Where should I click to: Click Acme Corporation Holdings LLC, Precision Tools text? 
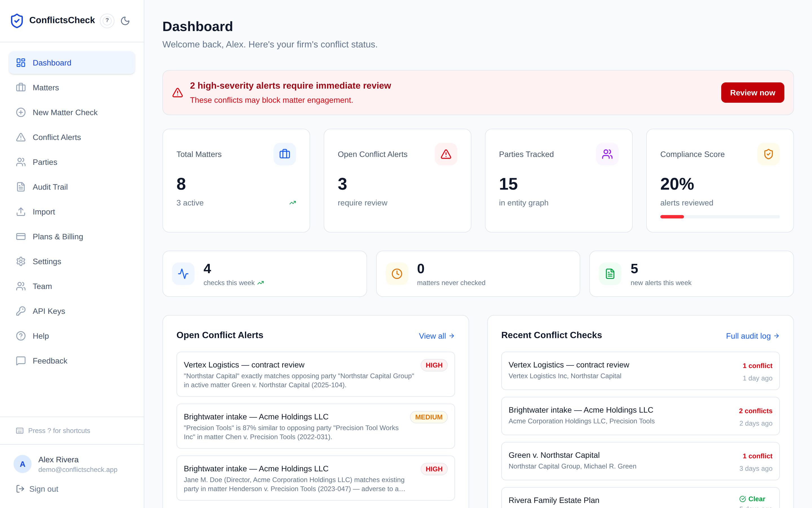581,421
